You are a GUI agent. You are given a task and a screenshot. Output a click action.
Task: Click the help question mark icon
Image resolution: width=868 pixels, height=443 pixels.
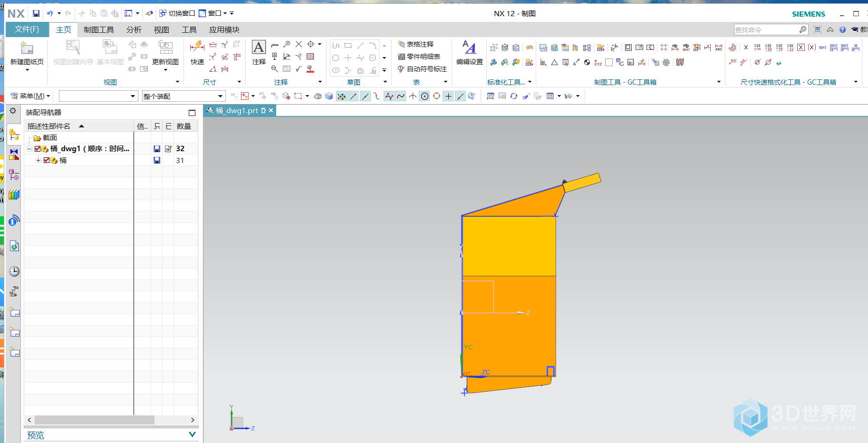click(x=842, y=29)
